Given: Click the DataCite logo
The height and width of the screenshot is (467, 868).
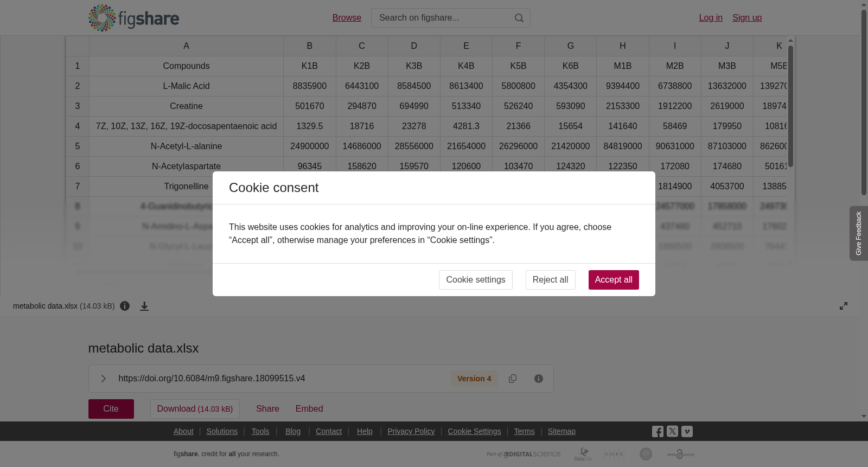Looking at the screenshot, I should [x=583, y=454].
